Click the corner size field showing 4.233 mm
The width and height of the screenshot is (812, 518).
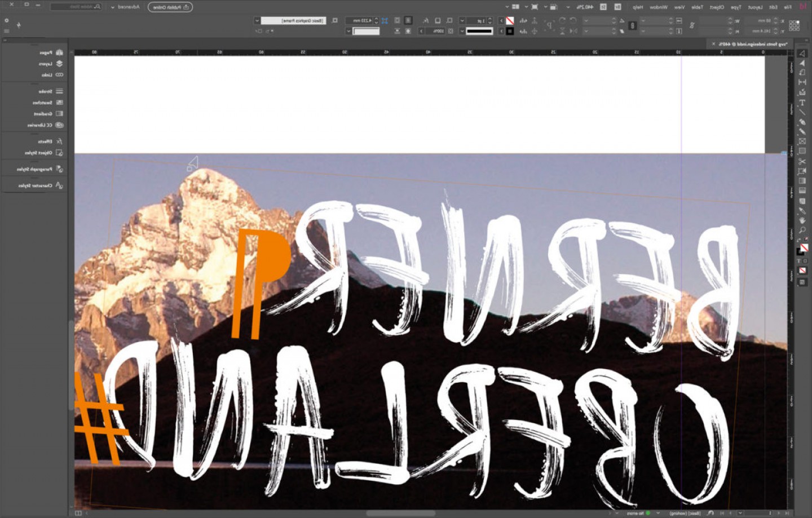360,20
